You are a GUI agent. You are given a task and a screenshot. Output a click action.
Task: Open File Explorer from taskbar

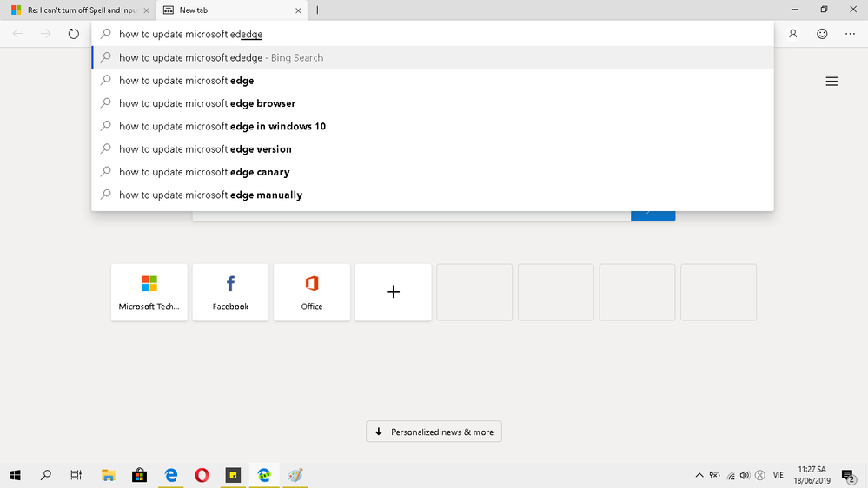coord(108,475)
